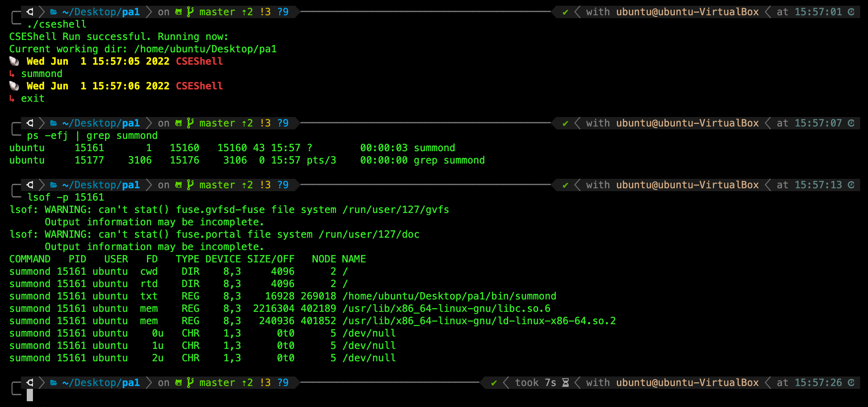Click the hourglass icon beside 'took 7s'
Screen dimensions: 868x407
coord(565,383)
